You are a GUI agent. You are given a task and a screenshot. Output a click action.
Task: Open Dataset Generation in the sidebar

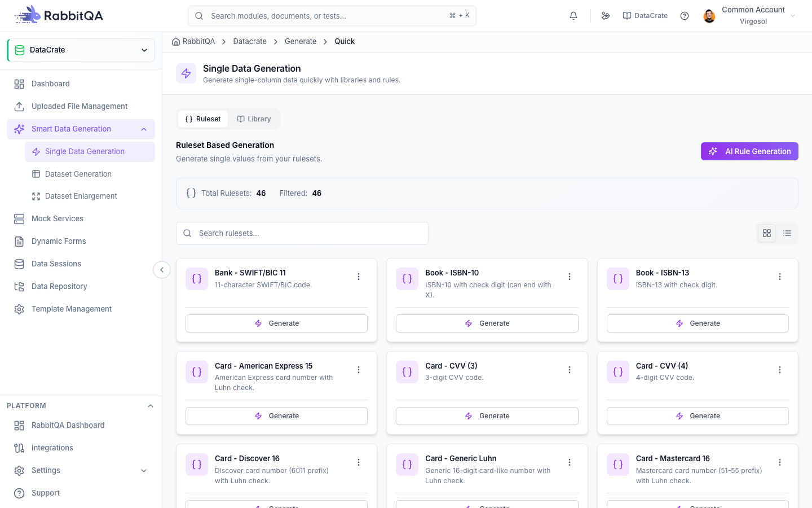[x=90, y=174]
